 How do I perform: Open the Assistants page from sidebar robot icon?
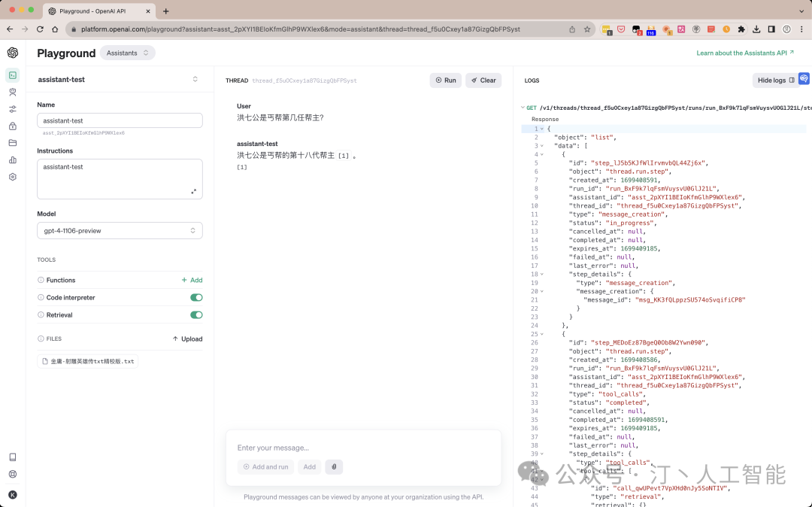tap(12, 92)
